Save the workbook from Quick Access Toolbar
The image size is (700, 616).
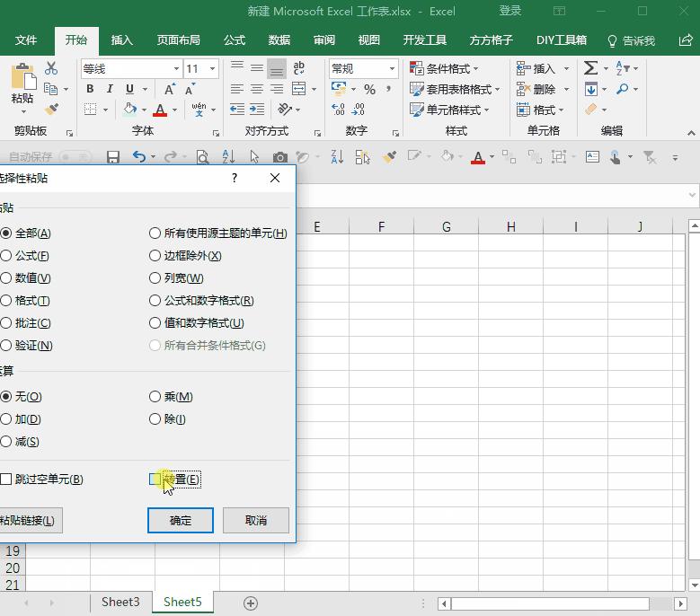[x=112, y=157]
